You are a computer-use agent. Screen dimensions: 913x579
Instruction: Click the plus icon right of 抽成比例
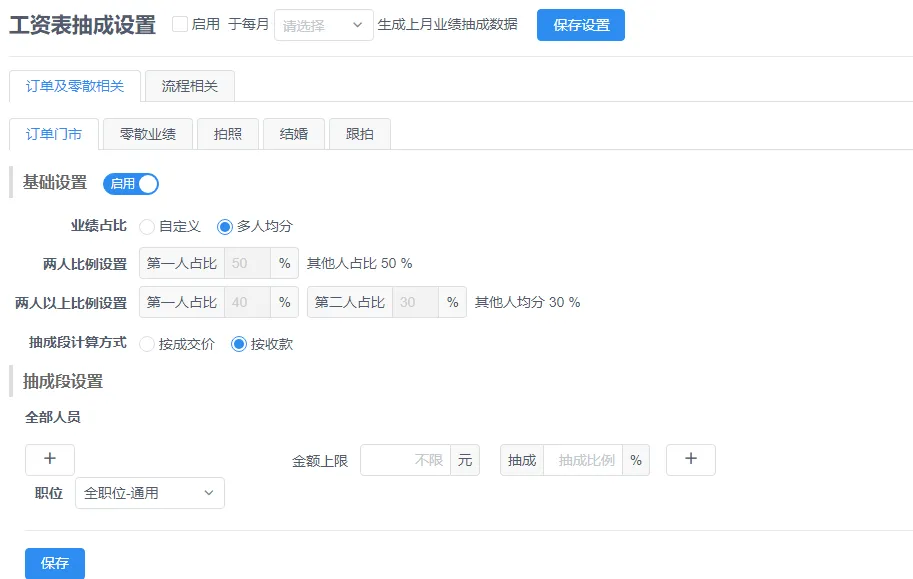pyautogui.click(x=690, y=460)
